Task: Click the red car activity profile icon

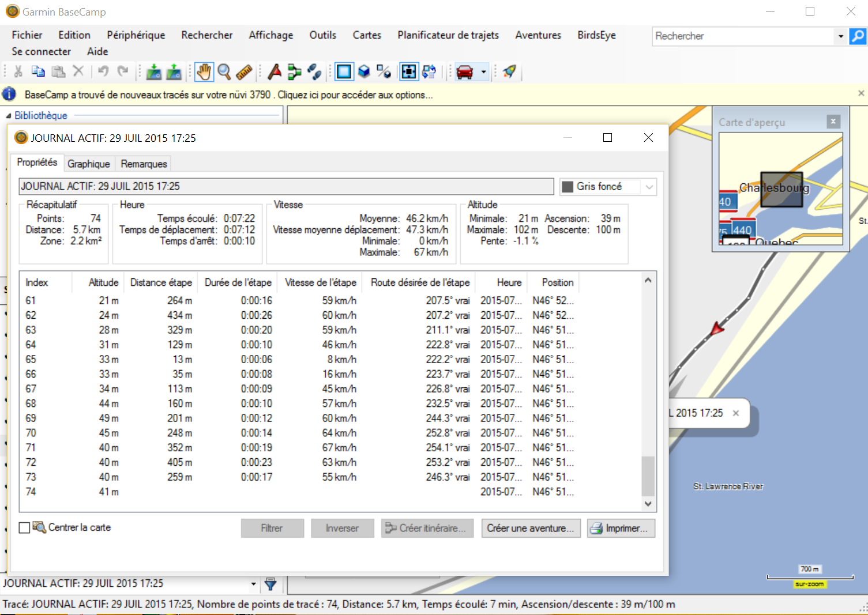Action: [x=465, y=71]
